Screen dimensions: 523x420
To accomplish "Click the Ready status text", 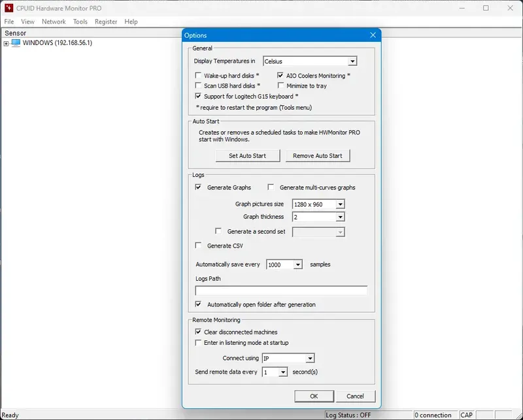I will [x=10, y=415].
